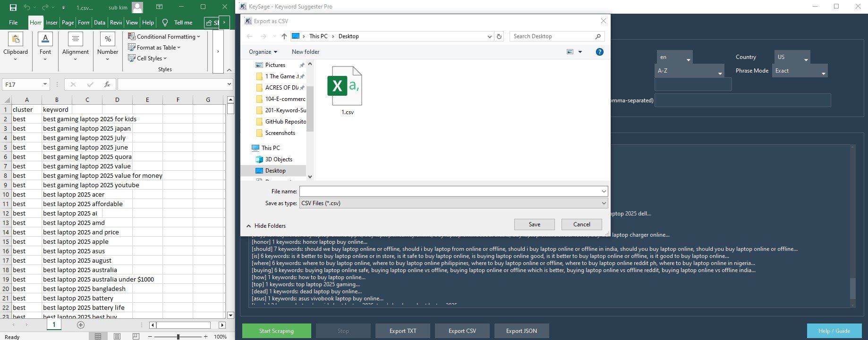The height and width of the screenshot is (340, 868).
Task: Click the Undo arrow in Excel
Action: click(x=27, y=8)
